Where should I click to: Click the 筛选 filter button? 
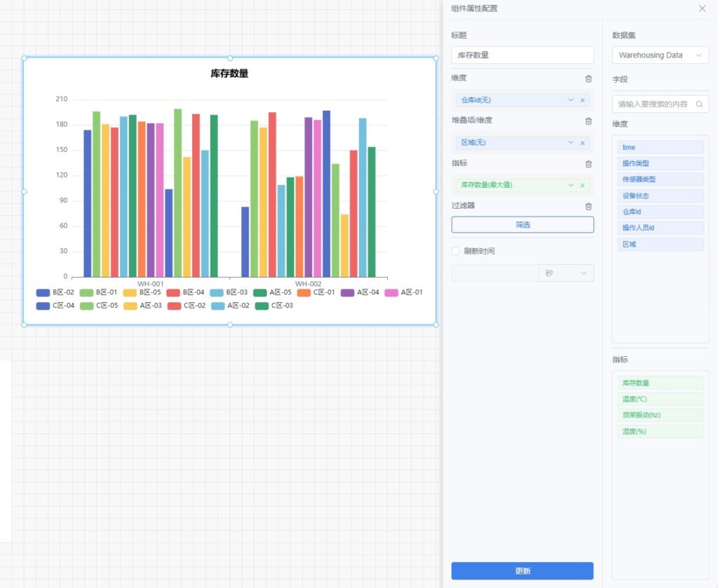click(522, 225)
